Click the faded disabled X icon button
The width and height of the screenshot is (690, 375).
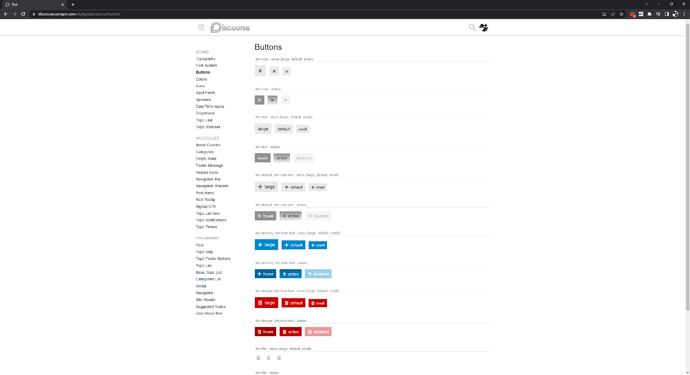pos(285,100)
